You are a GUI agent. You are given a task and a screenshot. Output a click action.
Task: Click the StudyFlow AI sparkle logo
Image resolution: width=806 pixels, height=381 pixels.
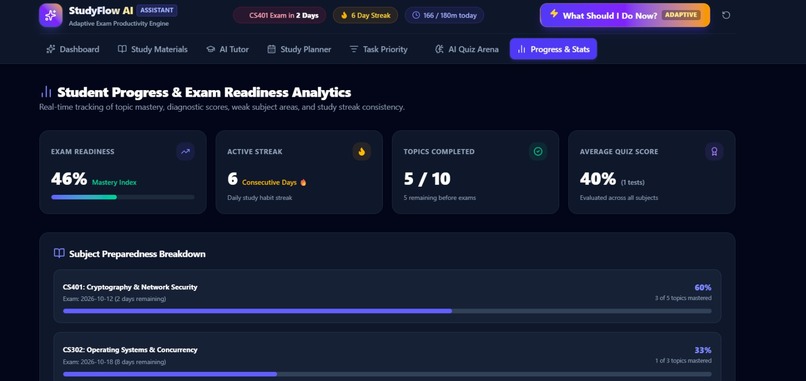[50, 15]
